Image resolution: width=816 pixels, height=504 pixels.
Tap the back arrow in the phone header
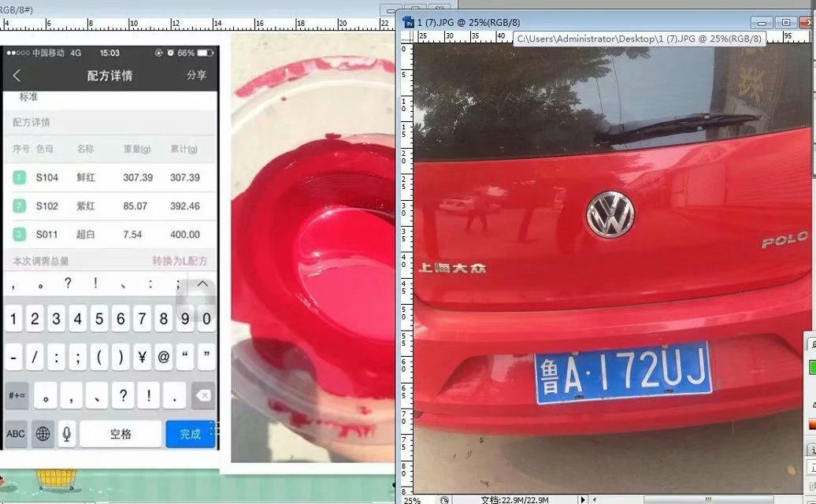[17, 76]
